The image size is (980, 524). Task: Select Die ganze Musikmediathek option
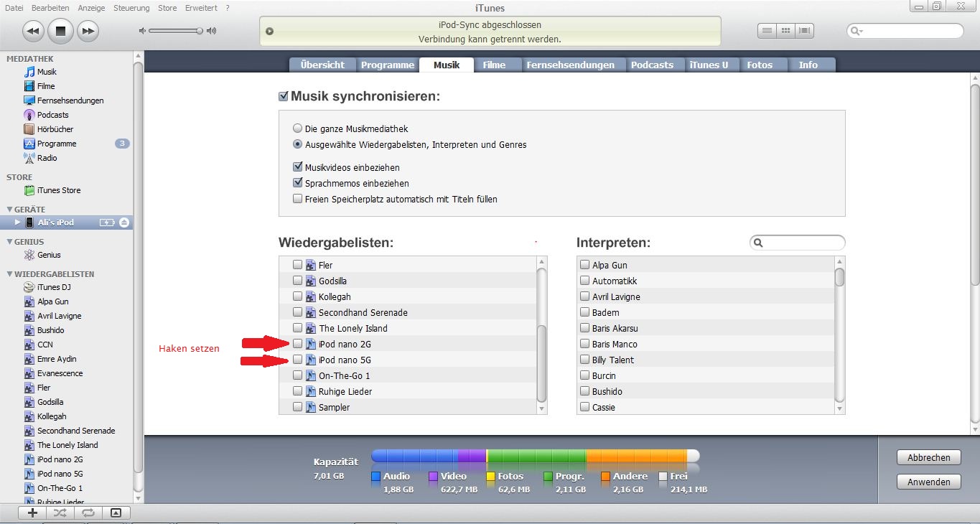297,128
